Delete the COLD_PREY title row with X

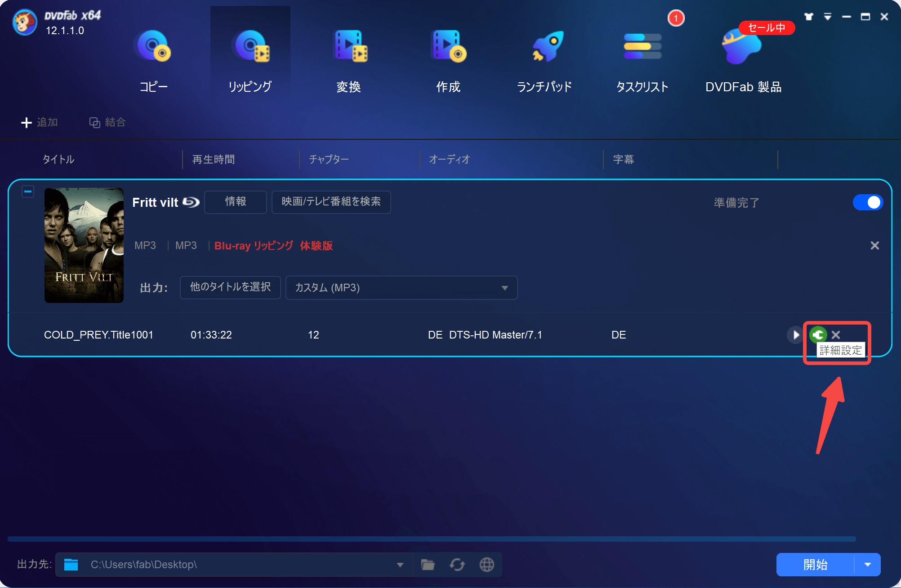tap(836, 335)
